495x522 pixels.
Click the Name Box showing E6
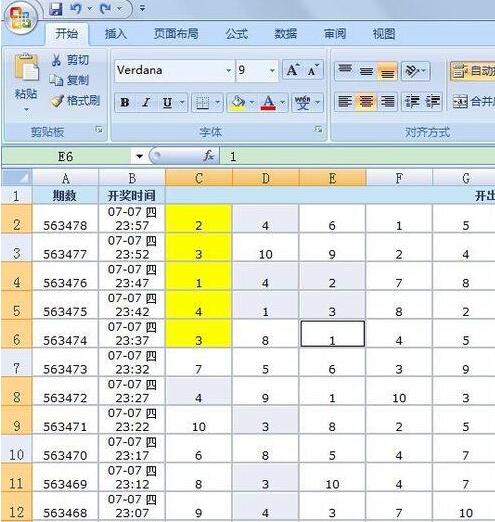(65, 156)
